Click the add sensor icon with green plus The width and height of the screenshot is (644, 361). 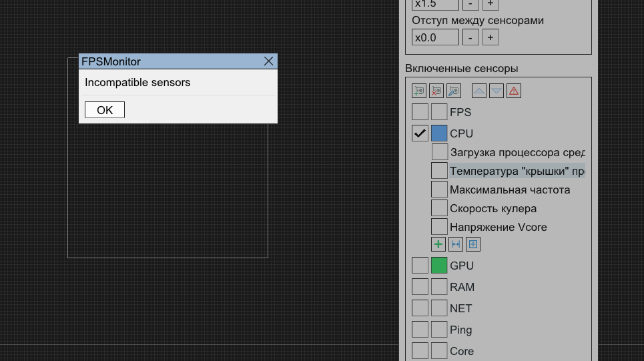(419, 91)
